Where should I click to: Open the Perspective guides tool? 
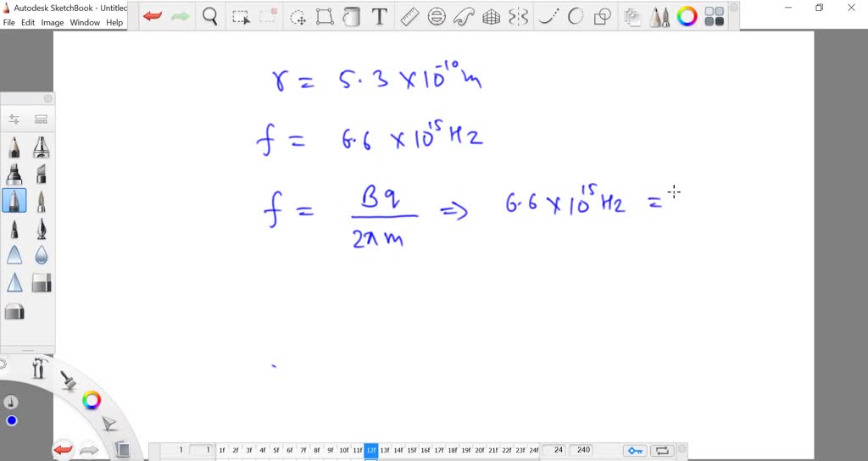(491, 17)
